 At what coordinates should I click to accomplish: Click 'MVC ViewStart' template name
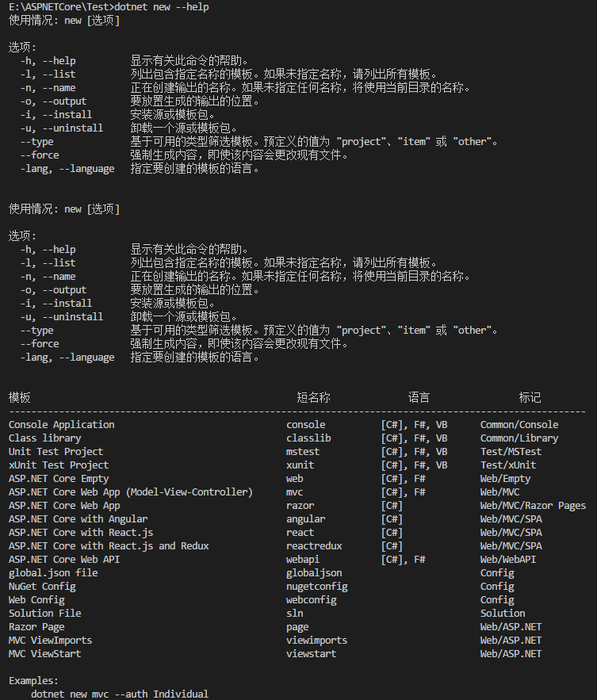44,653
